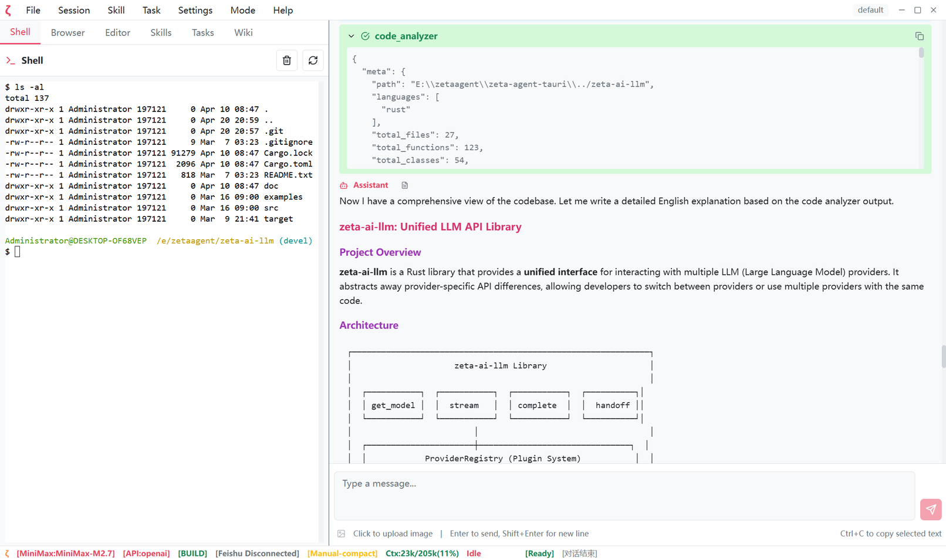Image resolution: width=946 pixels, height=560 pixels.
Task: Send the message via the paper plane icon
Action: coord(930,510)
